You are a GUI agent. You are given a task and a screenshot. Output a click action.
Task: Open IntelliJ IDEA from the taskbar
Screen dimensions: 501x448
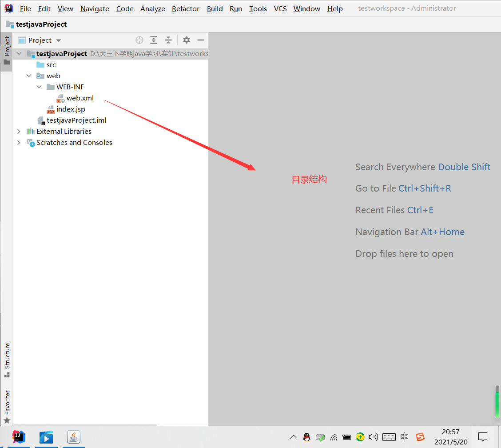(x=19, y=437)
